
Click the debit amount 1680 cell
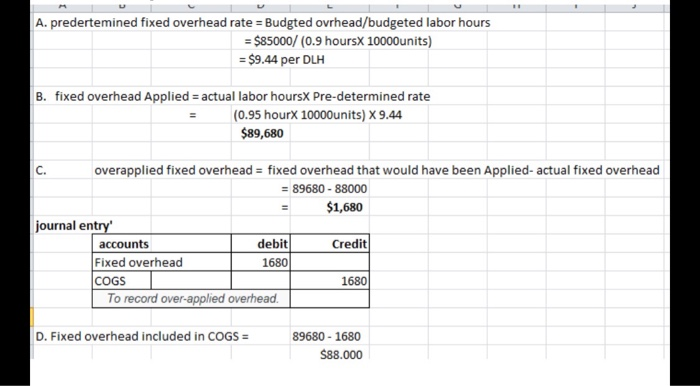(261, 262)
